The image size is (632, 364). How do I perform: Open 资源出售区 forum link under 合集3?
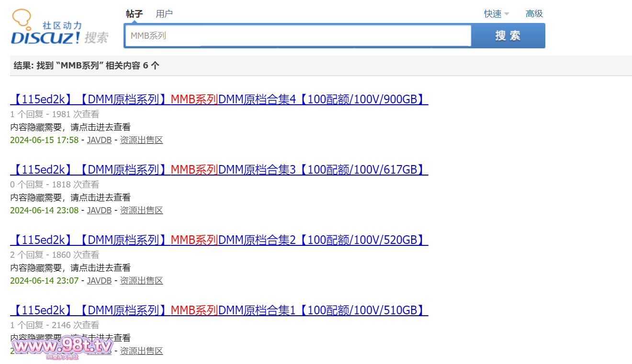pyautogui.click(x=141, y=210)
